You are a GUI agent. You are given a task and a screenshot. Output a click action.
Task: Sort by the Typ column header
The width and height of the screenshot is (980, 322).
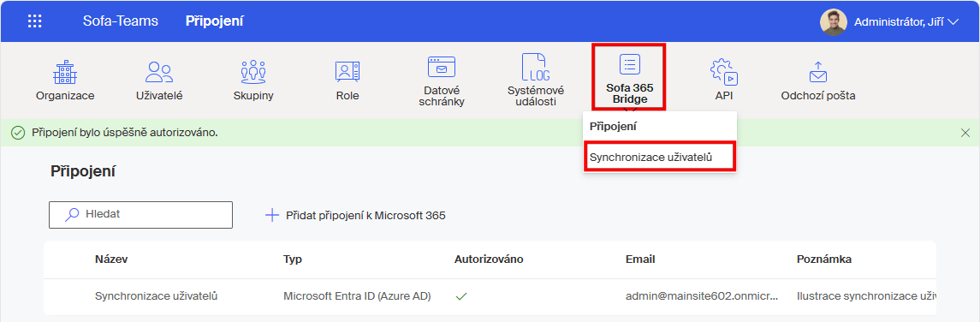coord(293,259)
